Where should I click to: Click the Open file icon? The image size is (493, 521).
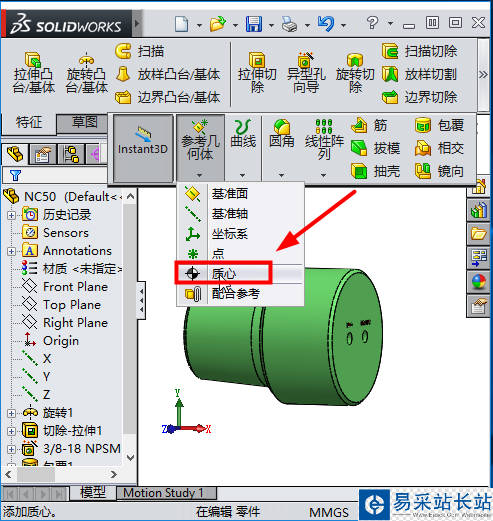[x=218, y=24]
